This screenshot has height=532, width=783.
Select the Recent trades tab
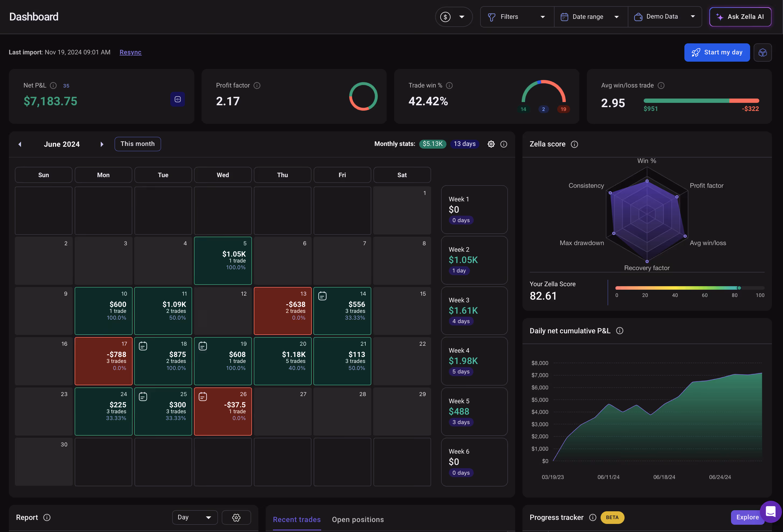[x=296, y=520]
